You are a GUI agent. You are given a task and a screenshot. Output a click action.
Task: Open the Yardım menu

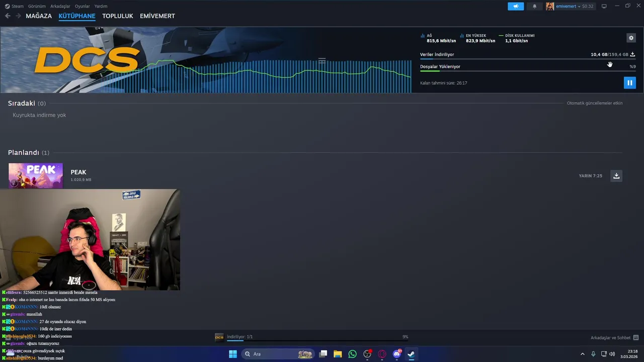(101, 6)
